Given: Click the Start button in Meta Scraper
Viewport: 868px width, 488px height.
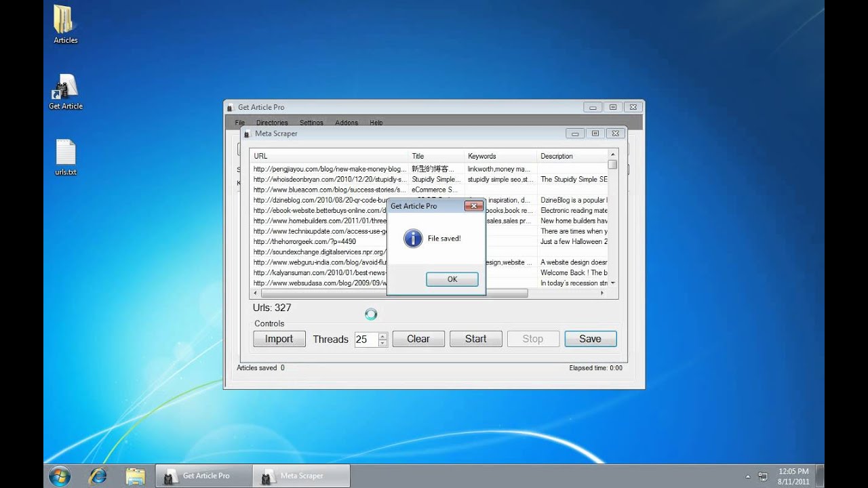Looking at the screenshot, I should coord(476,339).
